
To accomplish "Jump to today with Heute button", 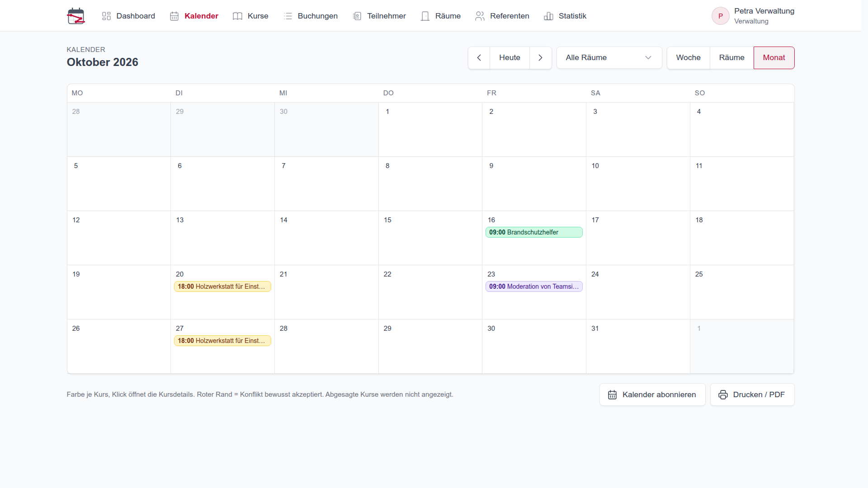I will [x=509, y=58].
